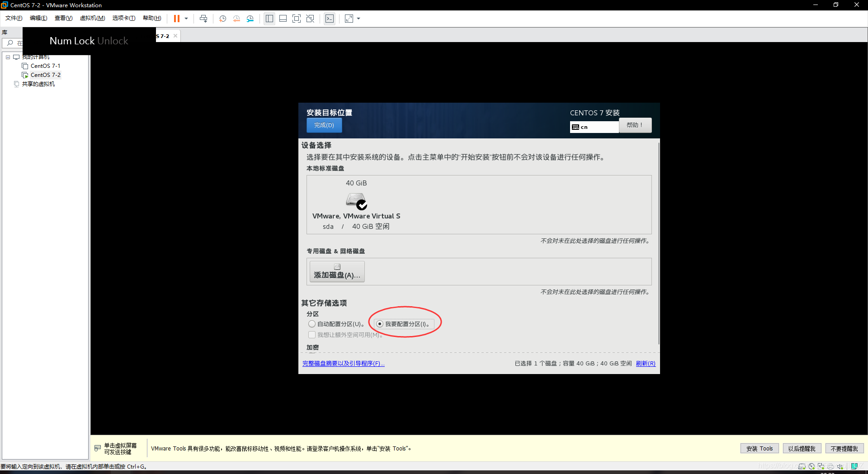Click the cn keyboard layout field
The width and height of the screenshot is (868, 474).
pos(594,127)
